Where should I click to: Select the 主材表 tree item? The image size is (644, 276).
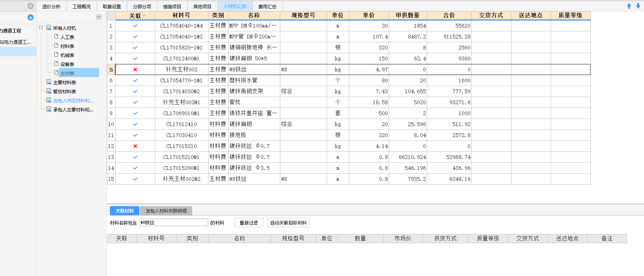(x=67, y=73)
